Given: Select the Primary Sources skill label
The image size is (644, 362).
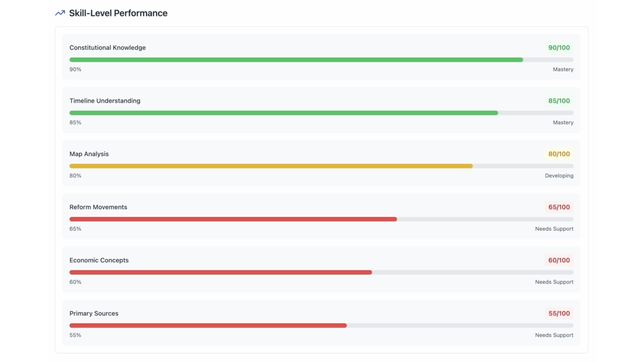Looking at the screenshot, I should (x=94, y=314).
